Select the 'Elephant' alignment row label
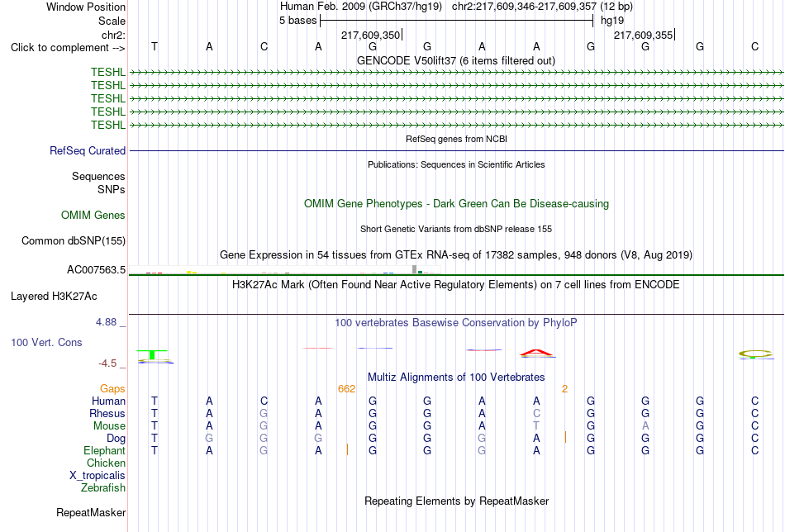The width and height of the screenshot is (785, 532). point(104,450)
